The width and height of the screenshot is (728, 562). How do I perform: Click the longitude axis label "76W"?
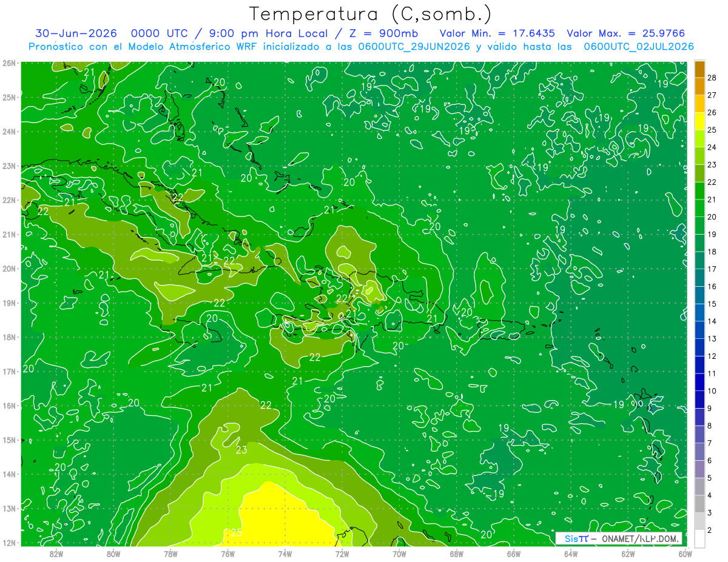[x=228, y=554]
